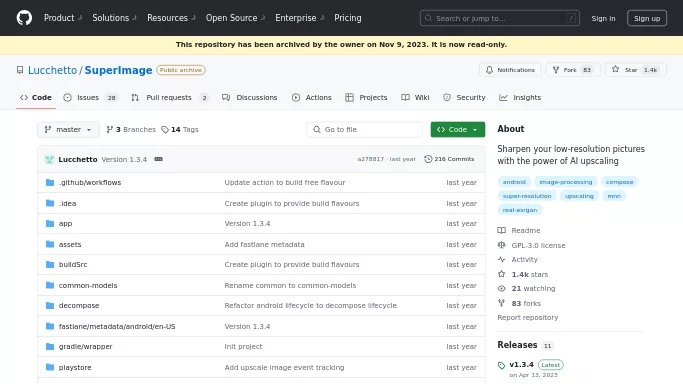This screenshot has width=683, height=384.
Task: Open the Readme link in About
Action: click(x=519, y=230)
